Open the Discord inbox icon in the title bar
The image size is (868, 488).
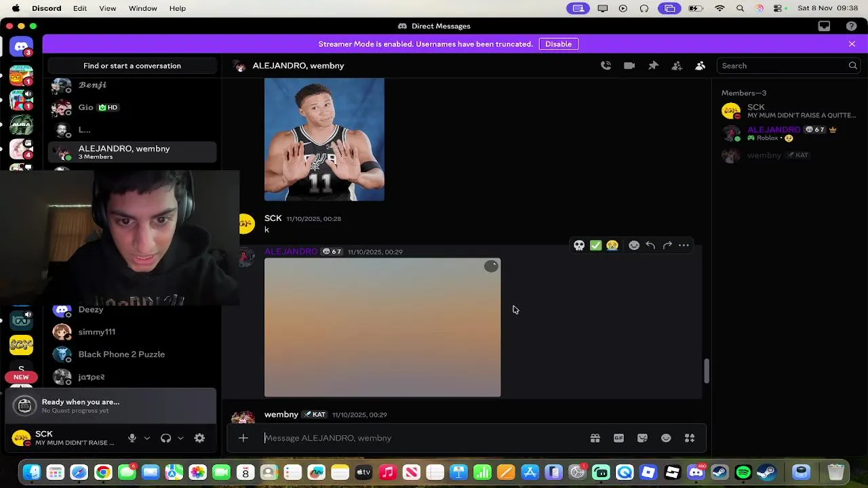pyautogui.click(x=824, y=26)
